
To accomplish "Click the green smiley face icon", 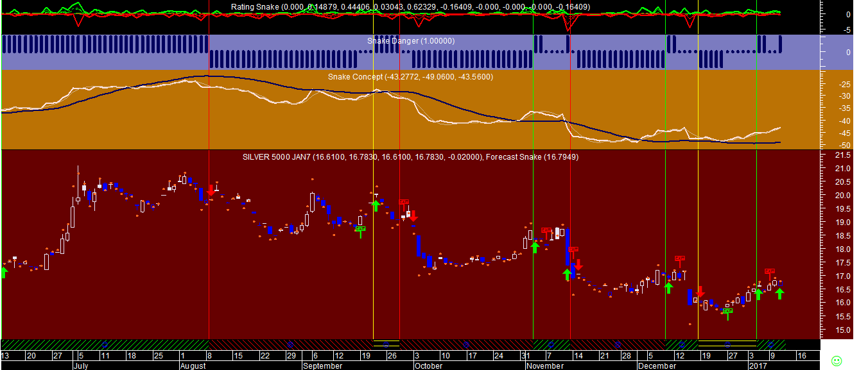I will (836, 360).
